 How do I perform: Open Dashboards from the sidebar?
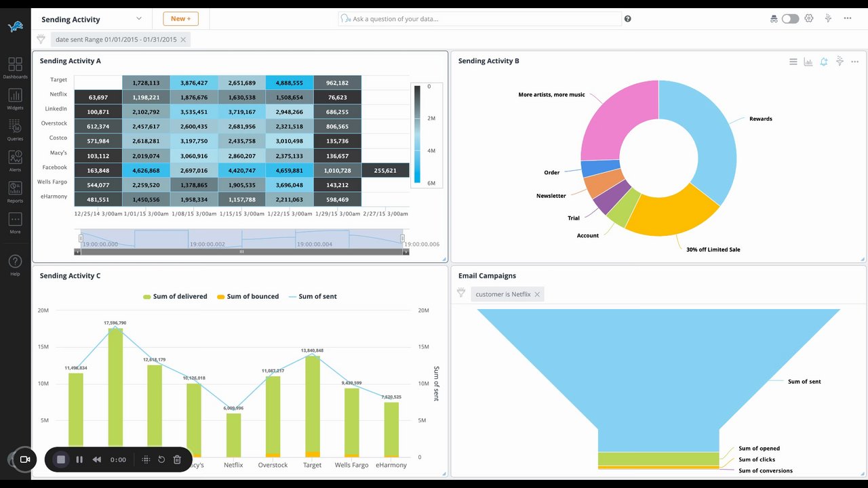(15, 68)
